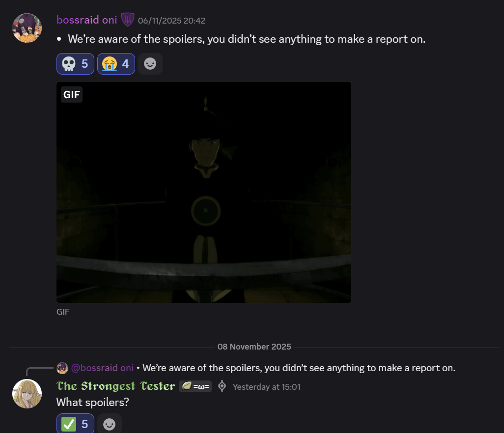504x433 pixels.
Task: Click The Strongest Tester username
Action: tap(116, 386)
